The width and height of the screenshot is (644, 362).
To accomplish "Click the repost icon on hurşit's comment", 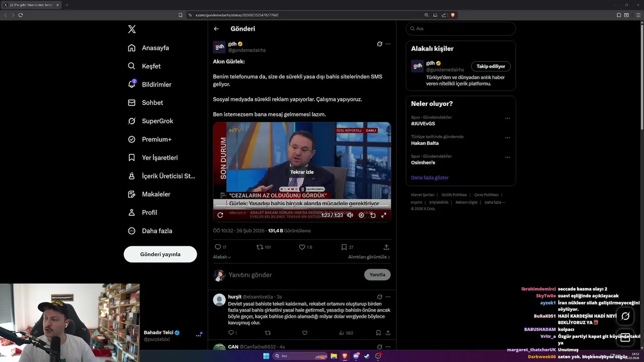I will click(x=268, y=333).
